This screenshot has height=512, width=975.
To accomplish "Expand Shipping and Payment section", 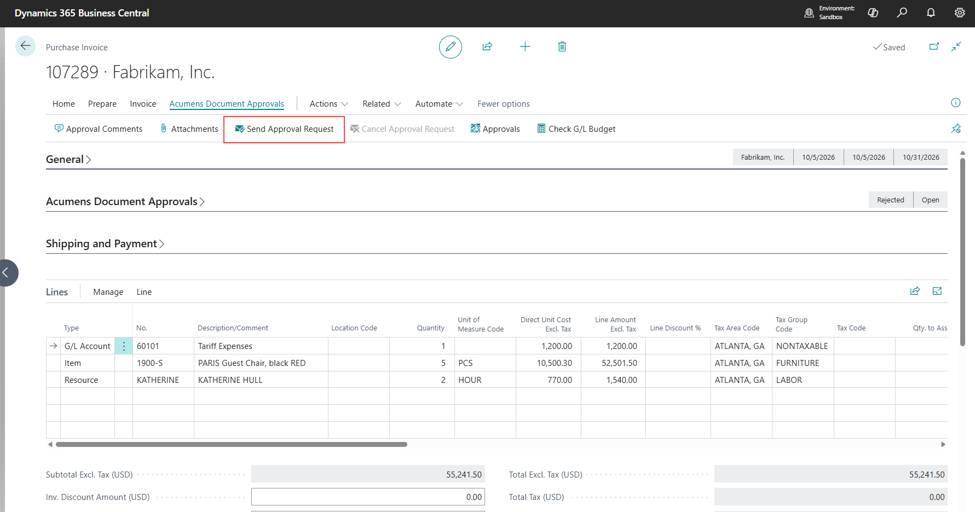I will 105,244.
